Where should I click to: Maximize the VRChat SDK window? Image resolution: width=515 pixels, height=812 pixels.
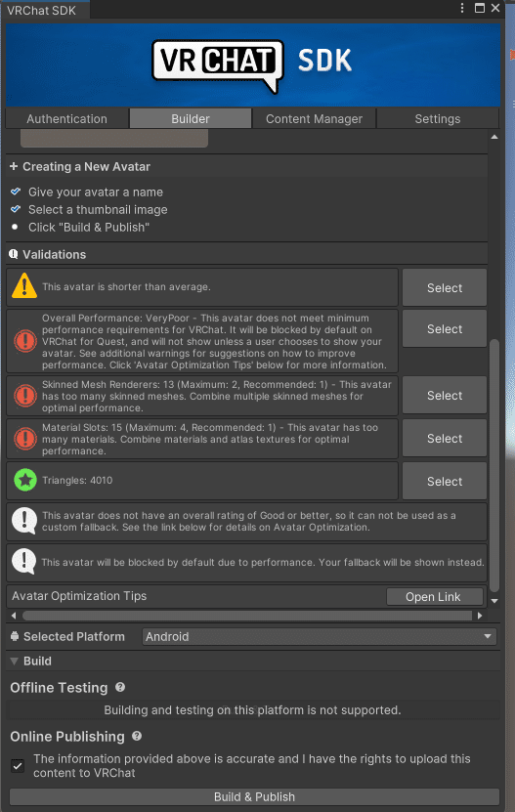tap(480, 8)
